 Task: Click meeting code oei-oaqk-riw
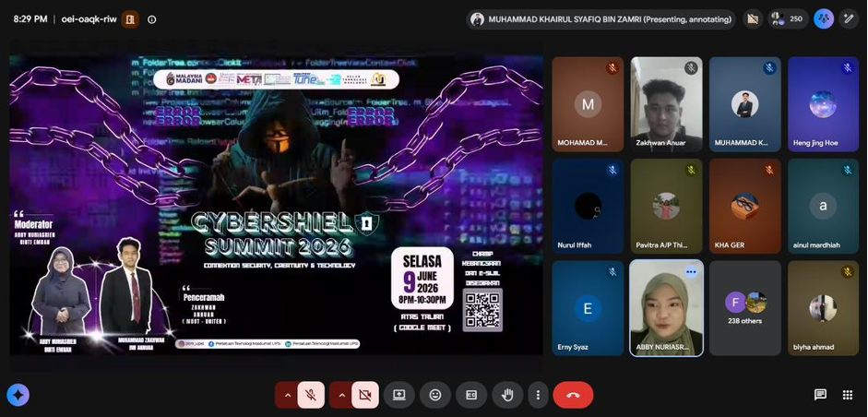(x=89, y=19)
